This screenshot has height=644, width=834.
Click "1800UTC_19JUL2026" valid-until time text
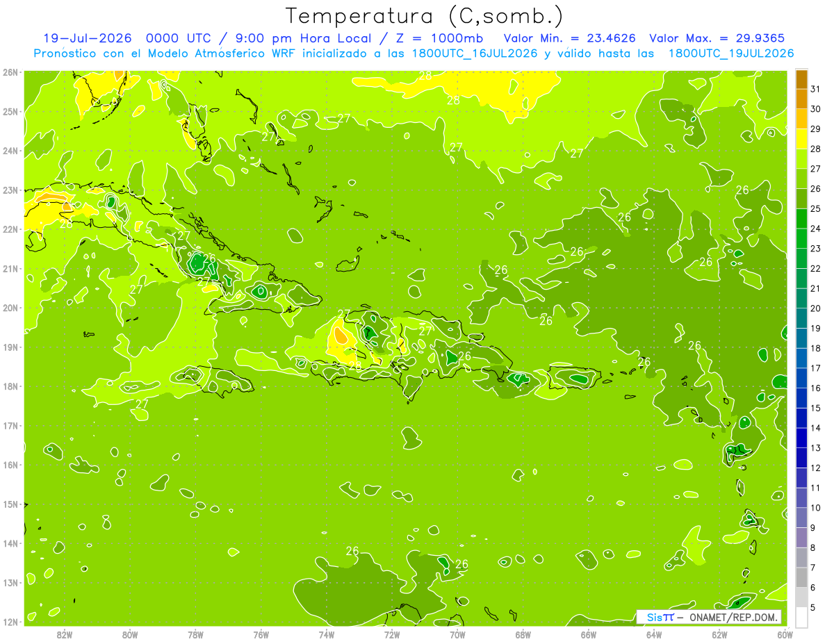tap(730, 53)
